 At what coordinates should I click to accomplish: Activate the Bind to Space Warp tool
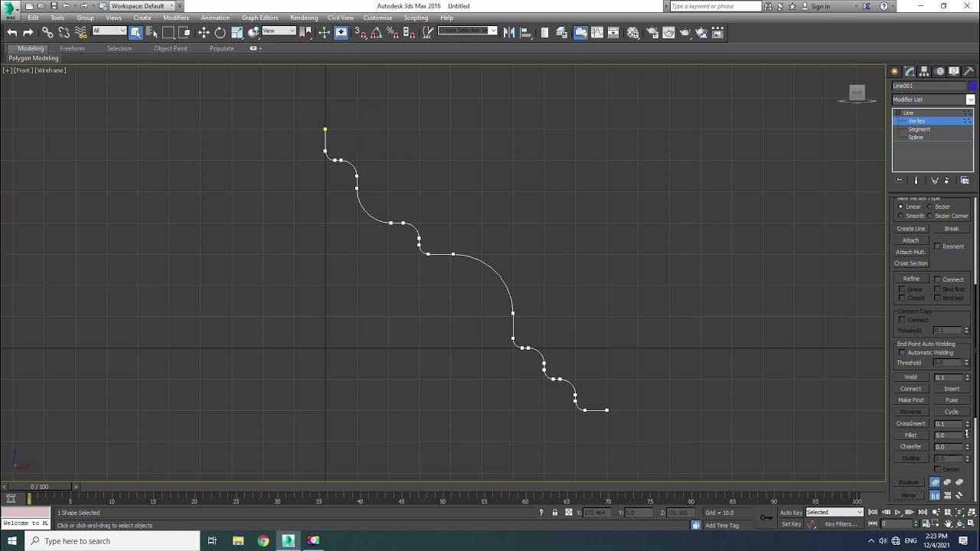click(x=80, y=32)
